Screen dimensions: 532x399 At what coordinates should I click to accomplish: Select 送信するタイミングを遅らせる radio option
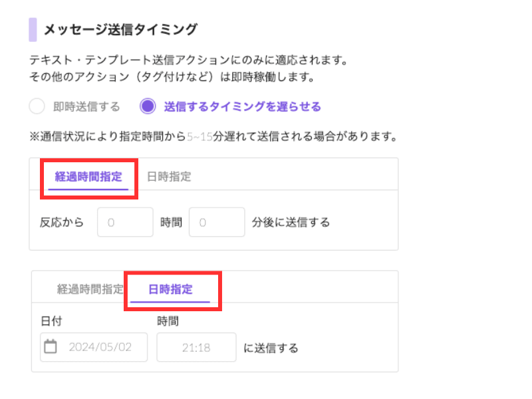(148, 106)
